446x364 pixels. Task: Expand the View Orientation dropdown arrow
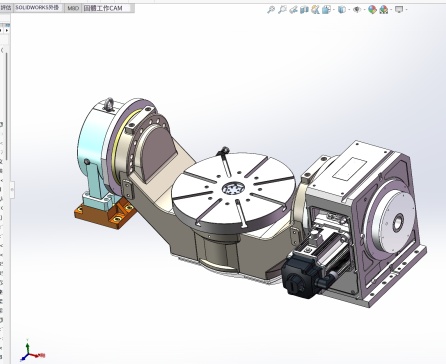coord(334,10)
